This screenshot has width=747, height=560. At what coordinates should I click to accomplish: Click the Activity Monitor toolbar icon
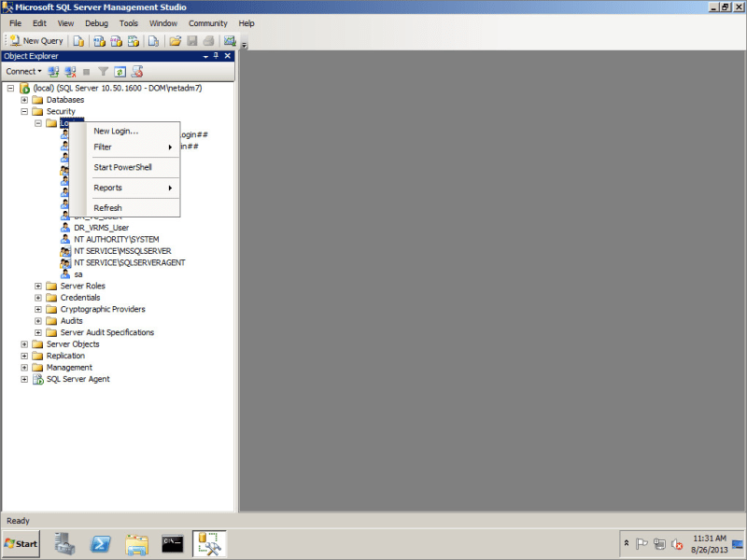click(230, 41)
